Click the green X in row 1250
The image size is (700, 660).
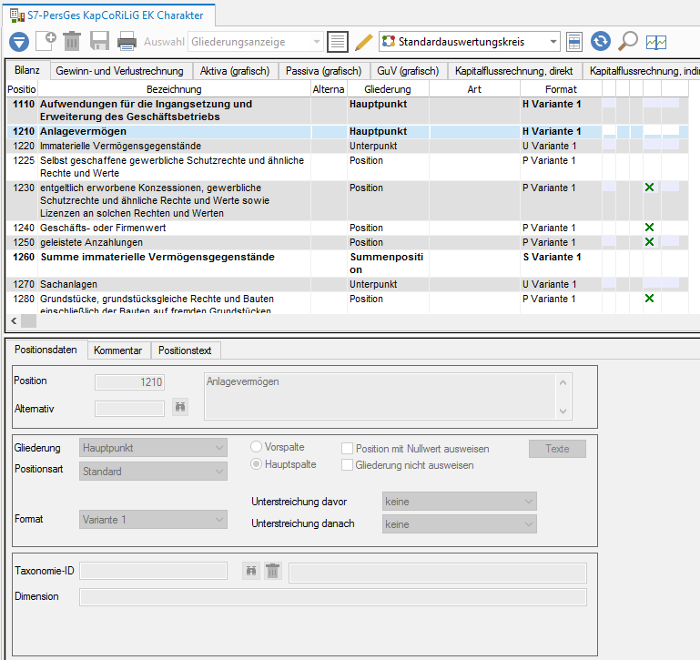coord(650,242)
